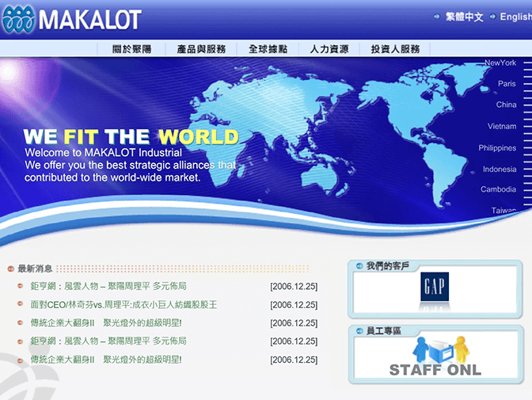Open the 人力資源 menu
The height and width of the screenshot is (400, 532).
(x=329, y=49)
